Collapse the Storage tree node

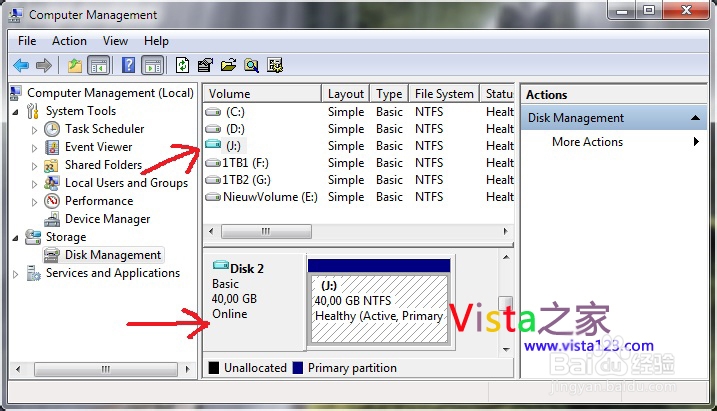[16, 238]
